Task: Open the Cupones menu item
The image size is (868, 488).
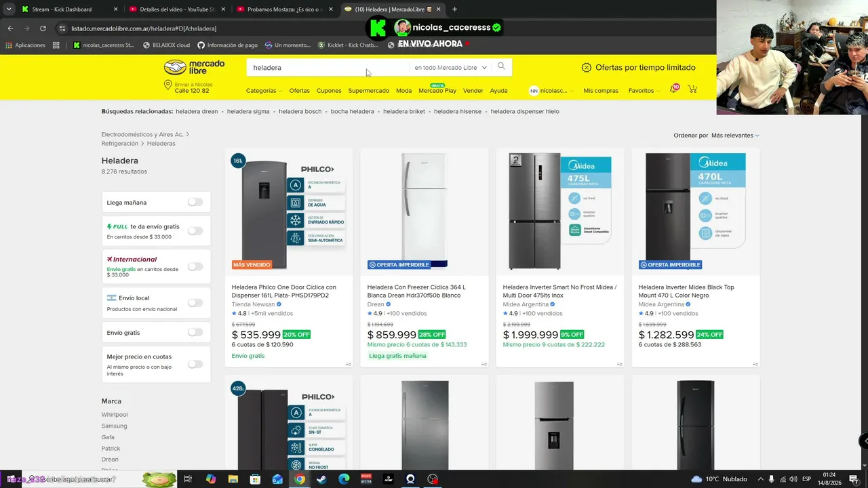Action: 329,91
